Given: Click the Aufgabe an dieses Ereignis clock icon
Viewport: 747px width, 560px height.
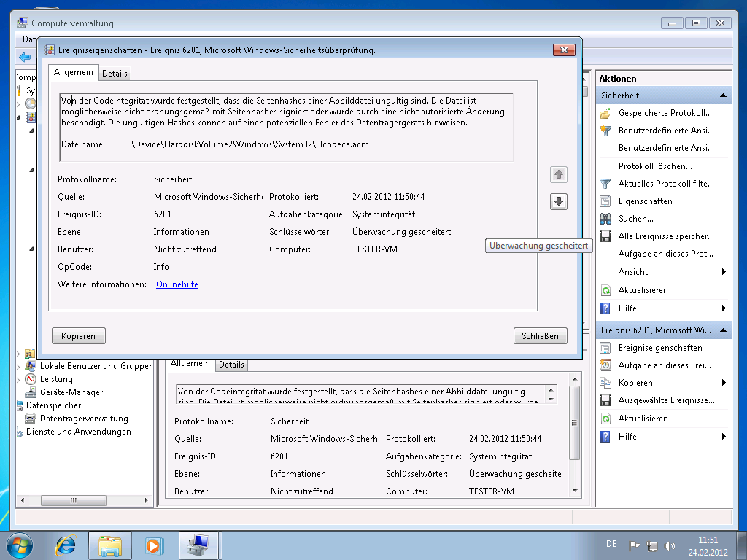Looking at the screenshot, I should [x=605, y=365].
